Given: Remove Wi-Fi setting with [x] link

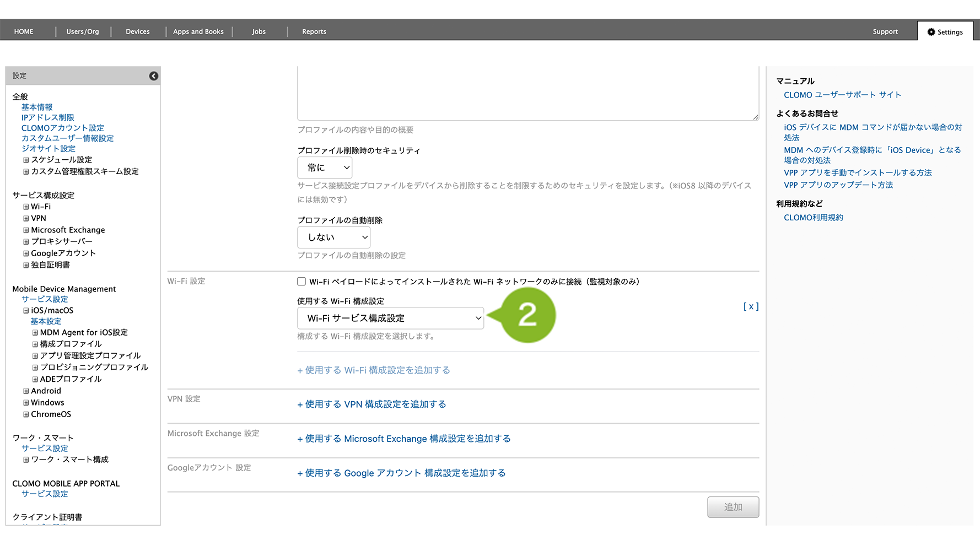Looking at the screenshot, I should tap(751, 306).
